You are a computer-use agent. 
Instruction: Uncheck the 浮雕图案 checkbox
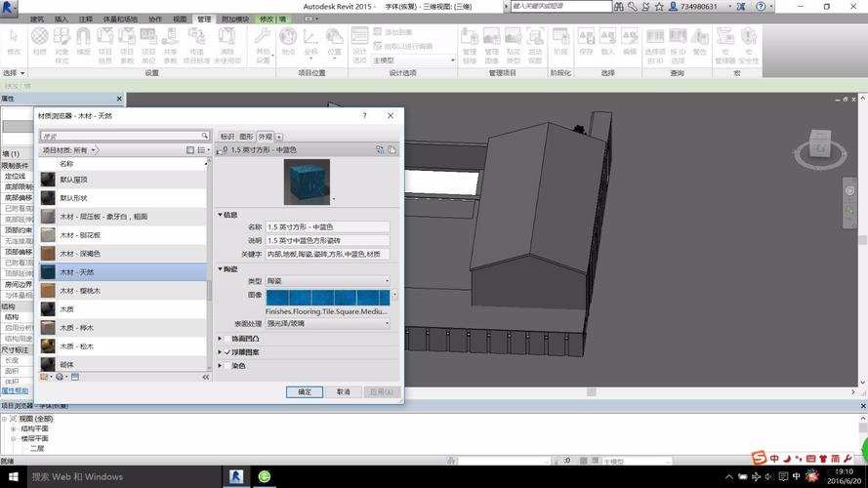pos(227,352)
